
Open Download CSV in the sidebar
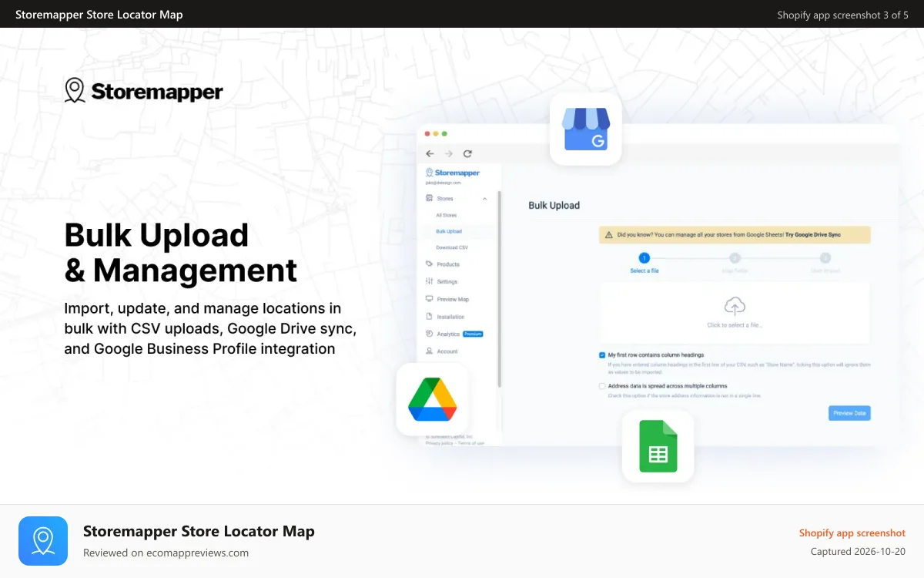[x=452, y=247]
